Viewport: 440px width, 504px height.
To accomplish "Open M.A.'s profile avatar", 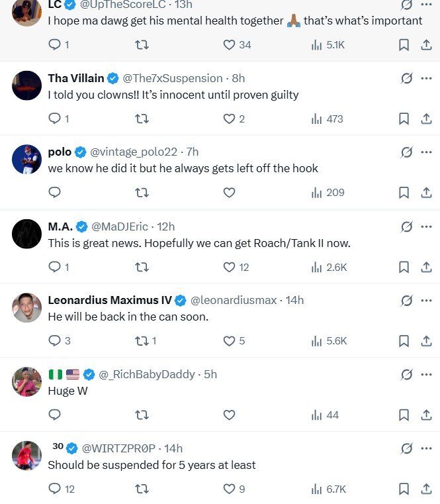I will tap(27, 234).
